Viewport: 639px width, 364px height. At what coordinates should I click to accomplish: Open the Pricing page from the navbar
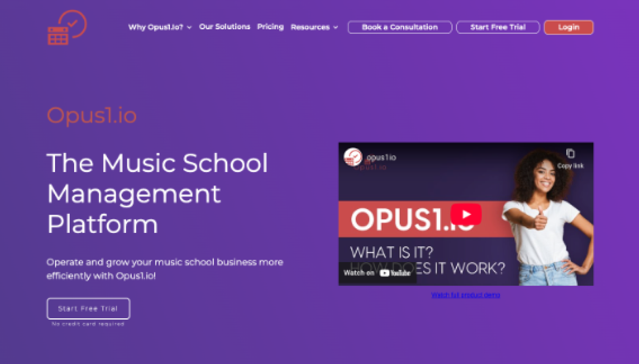coord(270,27)
